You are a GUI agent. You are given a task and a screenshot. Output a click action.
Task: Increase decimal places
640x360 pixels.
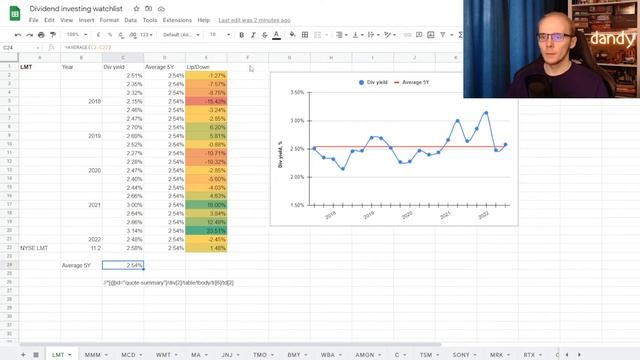pos(133,35)
